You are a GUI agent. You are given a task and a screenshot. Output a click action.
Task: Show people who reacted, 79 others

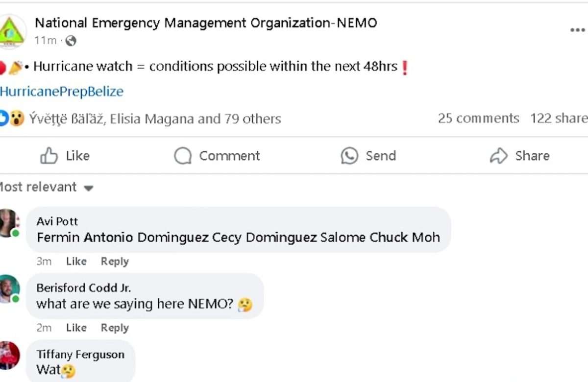point(253,119)
